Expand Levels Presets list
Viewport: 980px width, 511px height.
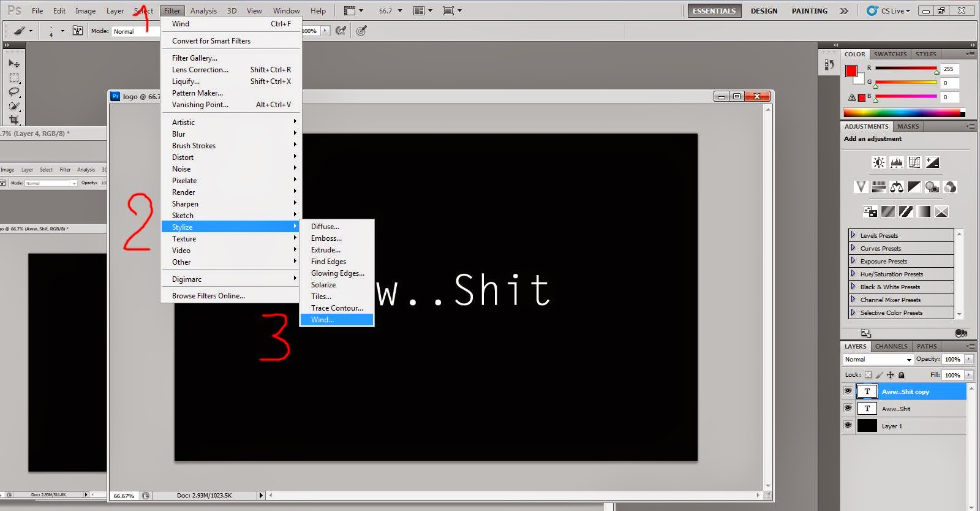click(853, 235)
